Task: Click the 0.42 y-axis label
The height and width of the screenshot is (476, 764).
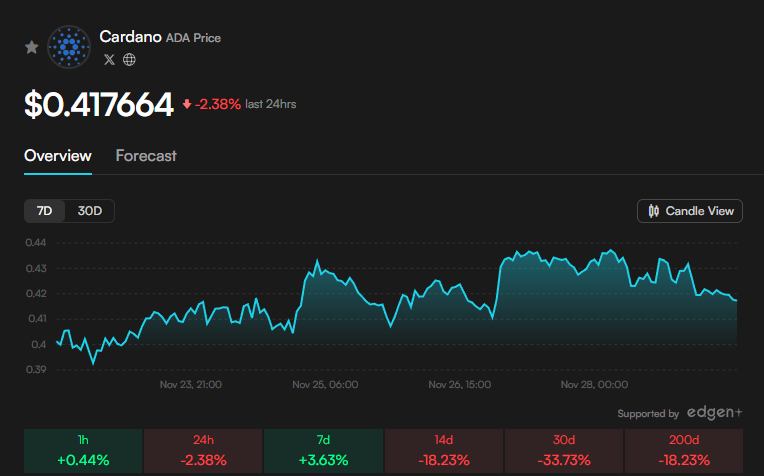Action: 36,294
